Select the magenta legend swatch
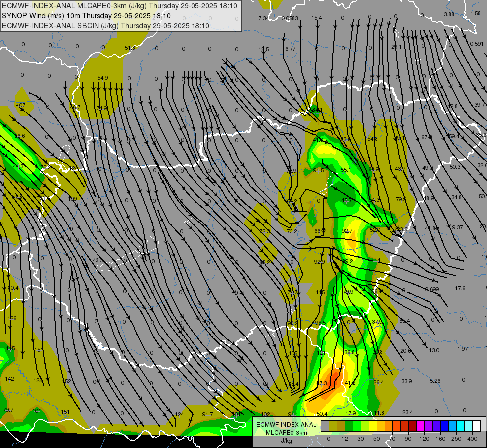The image size is (487, 448). coord(420,426)
